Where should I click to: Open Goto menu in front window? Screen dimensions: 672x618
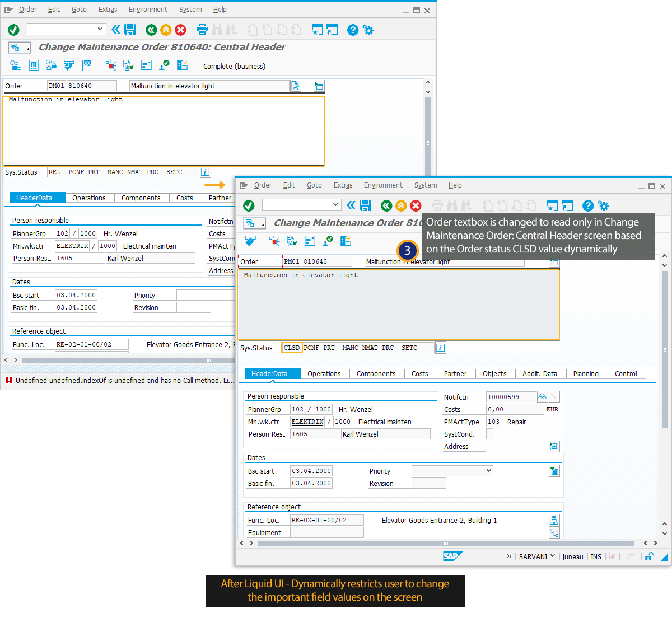click(314, 185)
